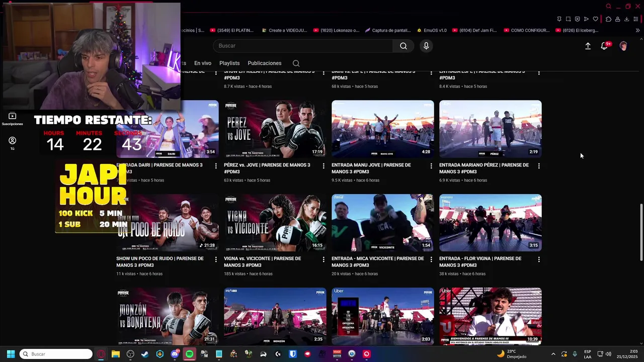Open the ad blocker shield icon

coord(577,19)
